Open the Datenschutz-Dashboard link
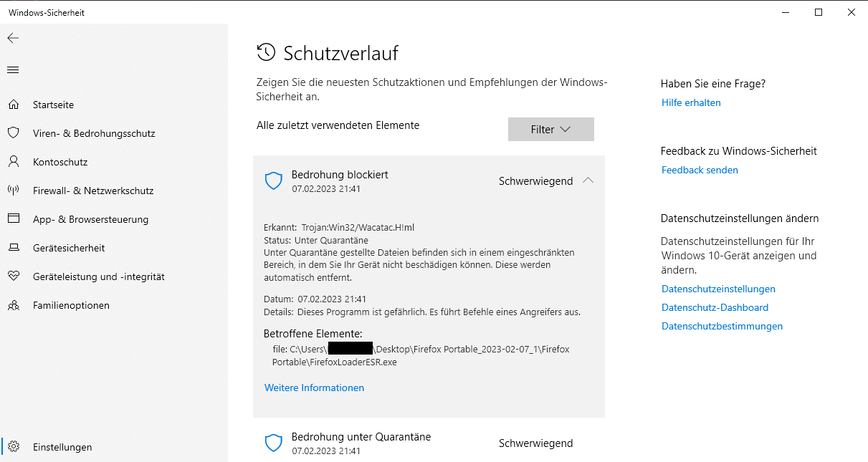 click(x=715, y=307)
